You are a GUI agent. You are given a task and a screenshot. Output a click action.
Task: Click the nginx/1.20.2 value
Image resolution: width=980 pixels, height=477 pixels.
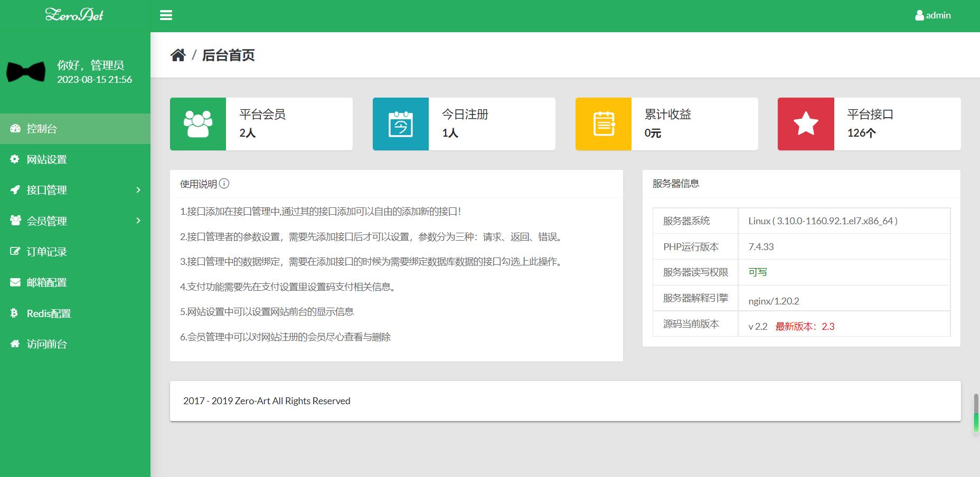point(774,301)
